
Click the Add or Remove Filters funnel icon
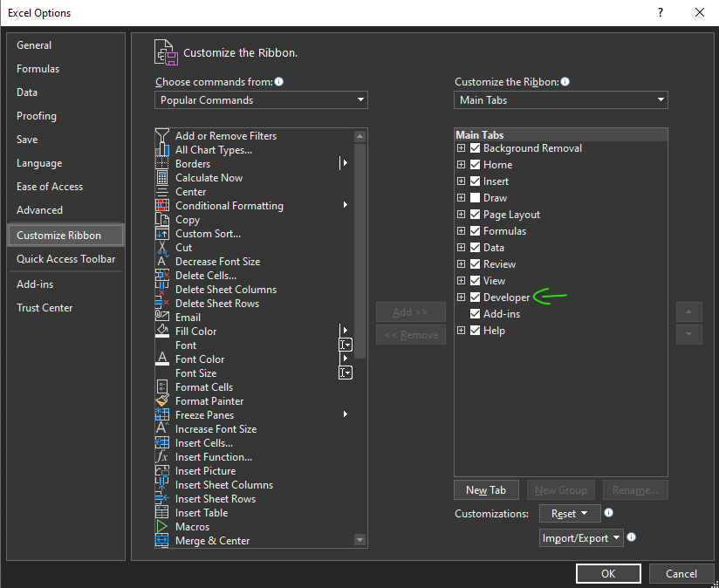[x=162, y=135]
